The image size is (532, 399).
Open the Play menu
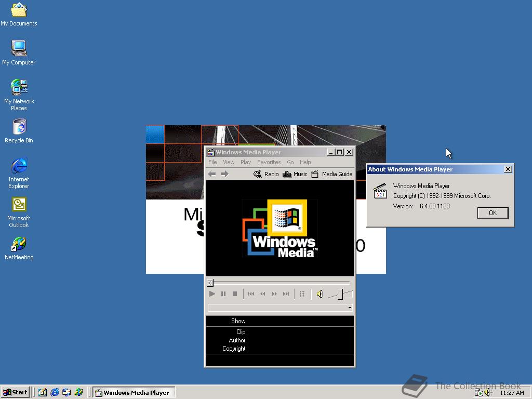pos(246,162)
